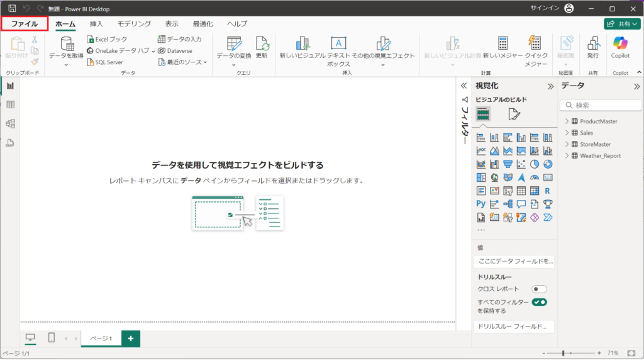
Task: Toggle すべてのフィルターを保持する switch
Action: [539, 302]
